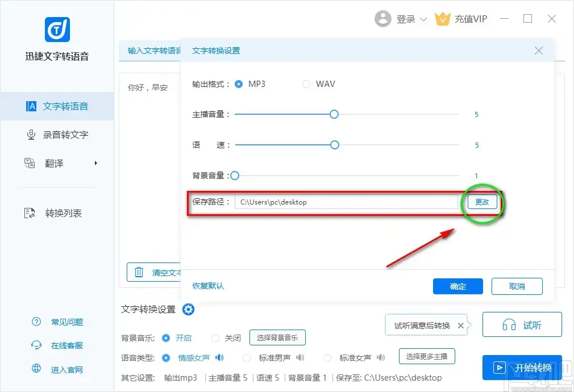Click 更改 to change save path
Image resolution: width=574 pixels, height=392 pixels.
482,202
